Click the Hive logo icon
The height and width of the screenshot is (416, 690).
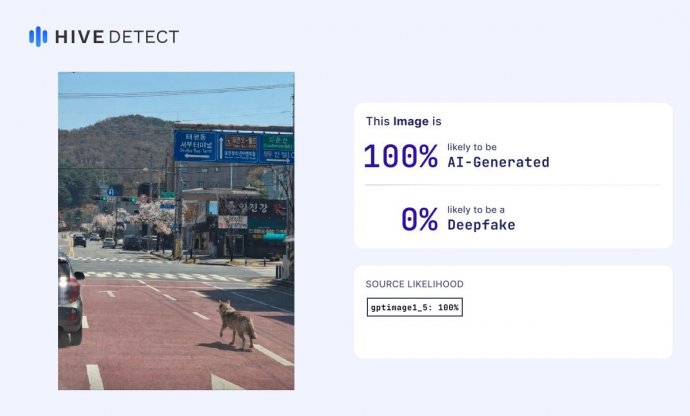click(x=38, y=37)
